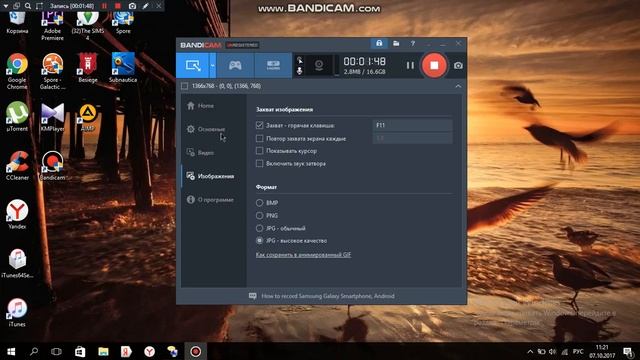Toggle the webcam overlay icon

319,65
